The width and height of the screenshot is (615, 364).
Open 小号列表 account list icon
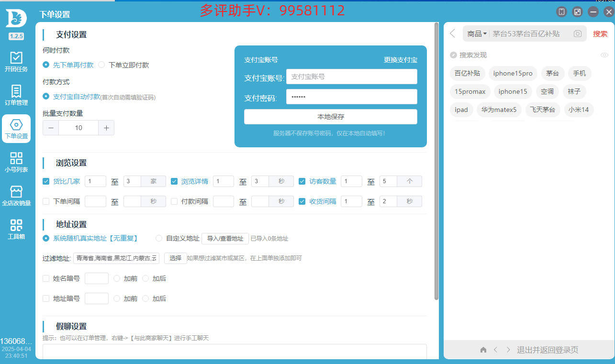coord(16,162)
